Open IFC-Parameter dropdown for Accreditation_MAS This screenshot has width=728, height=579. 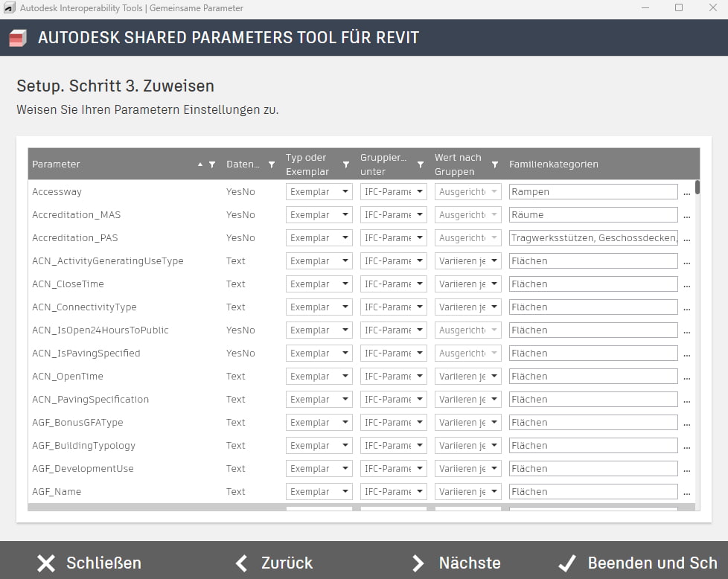(393, 215)
